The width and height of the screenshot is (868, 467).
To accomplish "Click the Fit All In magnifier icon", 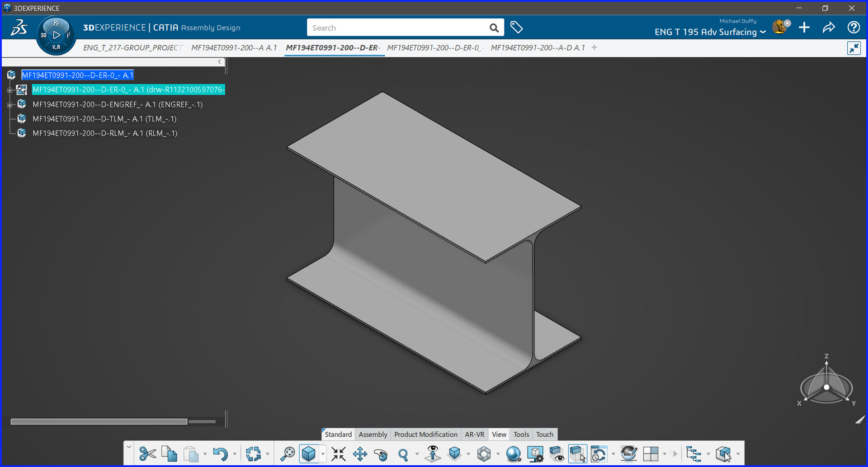I will coord(287,454).
